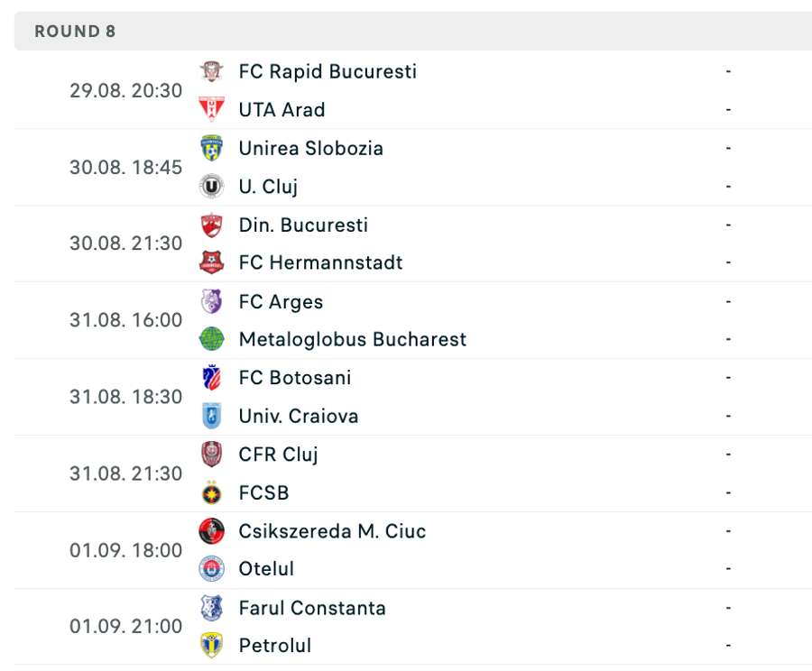
Task: Click the UTA Arad team logo
Action: click(x=211, y=109)
